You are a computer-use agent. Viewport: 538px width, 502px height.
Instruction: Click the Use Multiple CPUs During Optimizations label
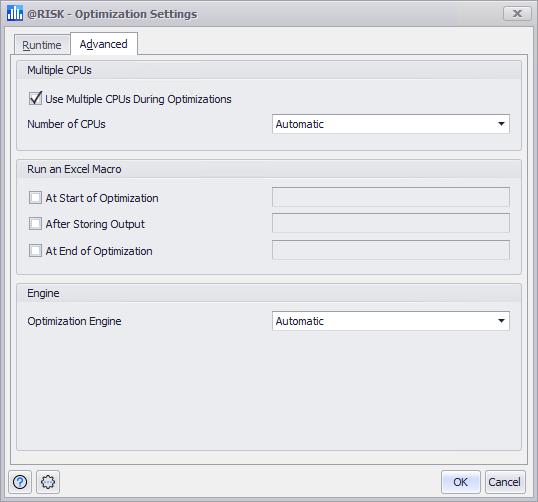(x=138, y=99)
